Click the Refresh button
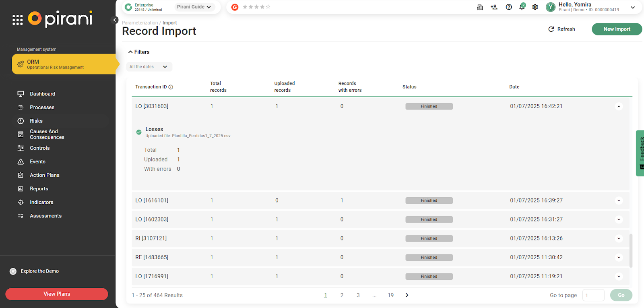The image size is (644, 308). (561, 29)
